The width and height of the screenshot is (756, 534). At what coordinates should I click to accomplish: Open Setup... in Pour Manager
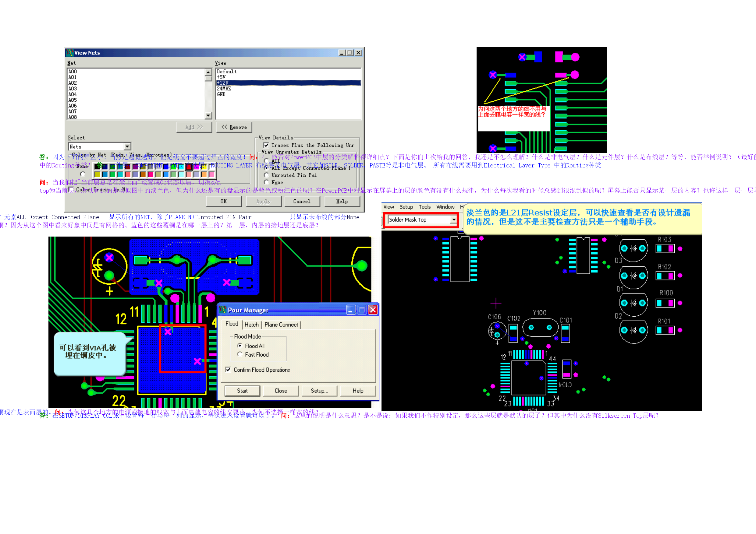point(319,391)
